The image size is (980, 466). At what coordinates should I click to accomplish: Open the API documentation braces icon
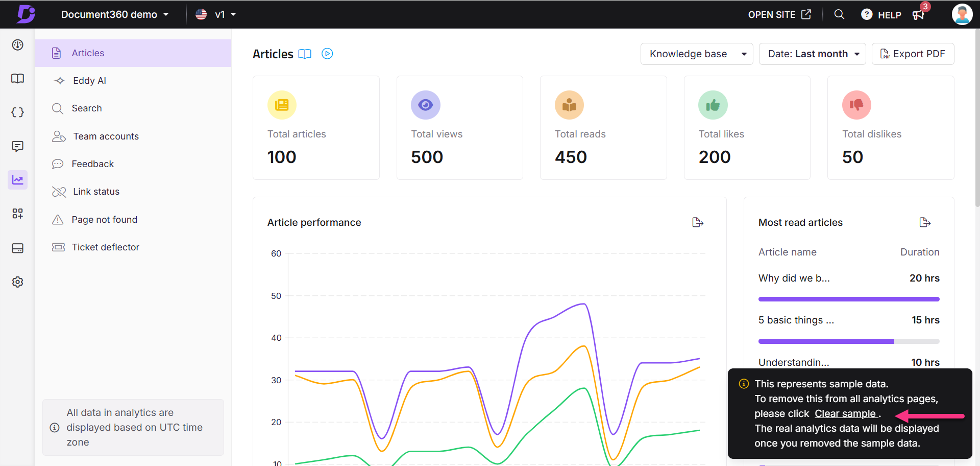coord(18,112)
